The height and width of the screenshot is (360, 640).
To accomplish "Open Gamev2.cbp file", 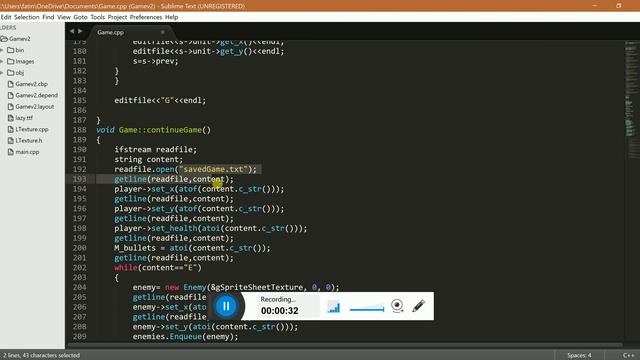I will (x=31, y=84).
